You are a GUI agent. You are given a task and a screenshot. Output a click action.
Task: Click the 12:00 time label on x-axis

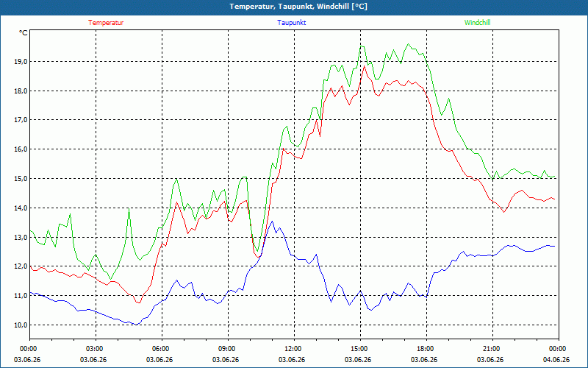(x=292, y=349)
